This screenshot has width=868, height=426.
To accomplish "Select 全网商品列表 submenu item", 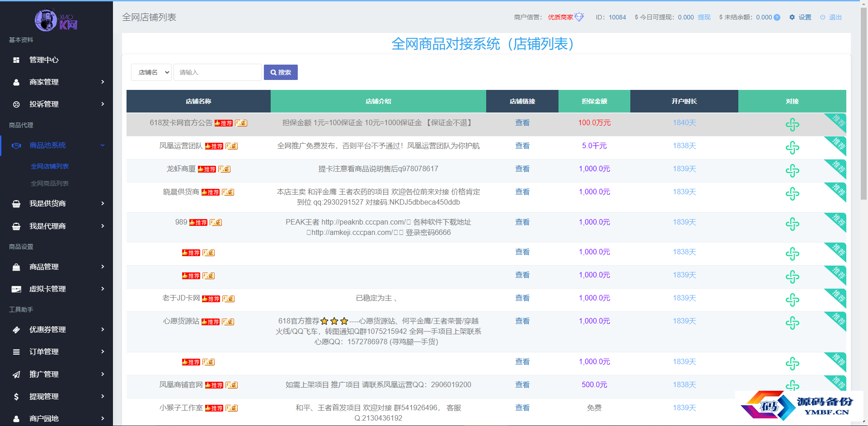I will (x=50, y=184).
